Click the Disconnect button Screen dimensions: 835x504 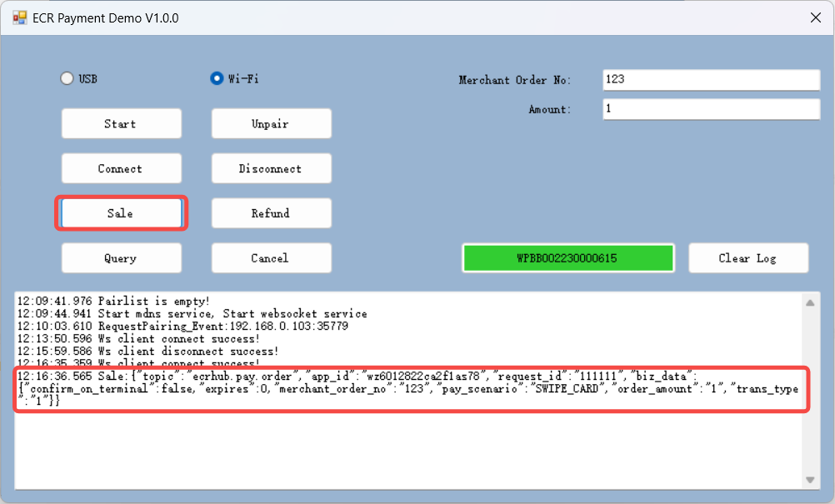271,168
